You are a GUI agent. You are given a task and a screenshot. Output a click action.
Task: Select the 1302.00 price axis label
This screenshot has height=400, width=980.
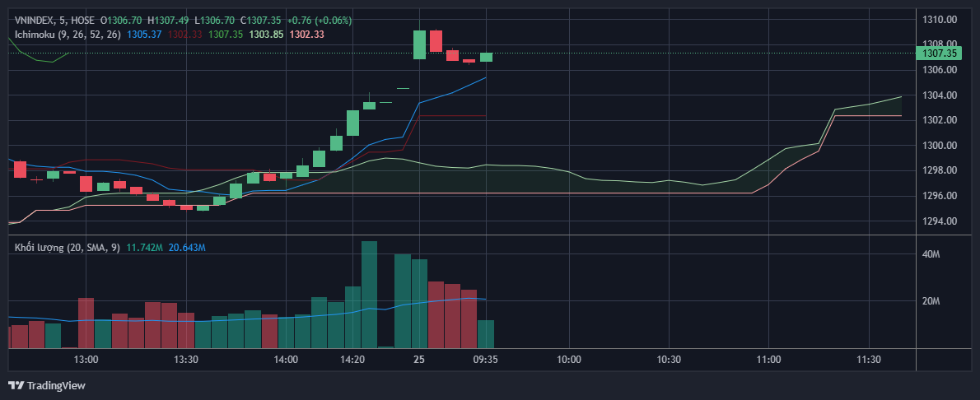[x=940, y=120]
